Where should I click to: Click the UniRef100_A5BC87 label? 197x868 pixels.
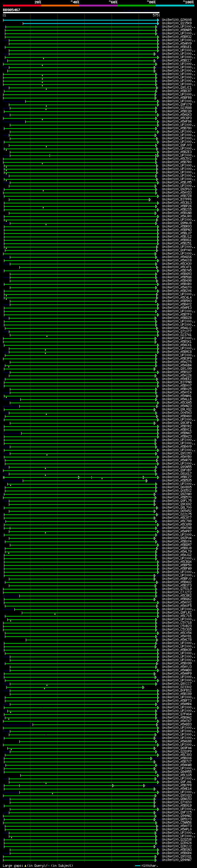click(177, 91)
